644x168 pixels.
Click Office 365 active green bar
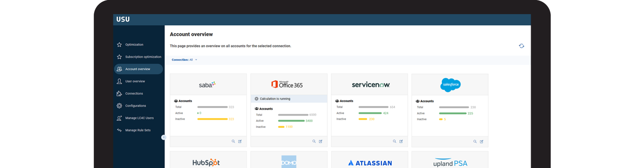[x=291, y=121]
